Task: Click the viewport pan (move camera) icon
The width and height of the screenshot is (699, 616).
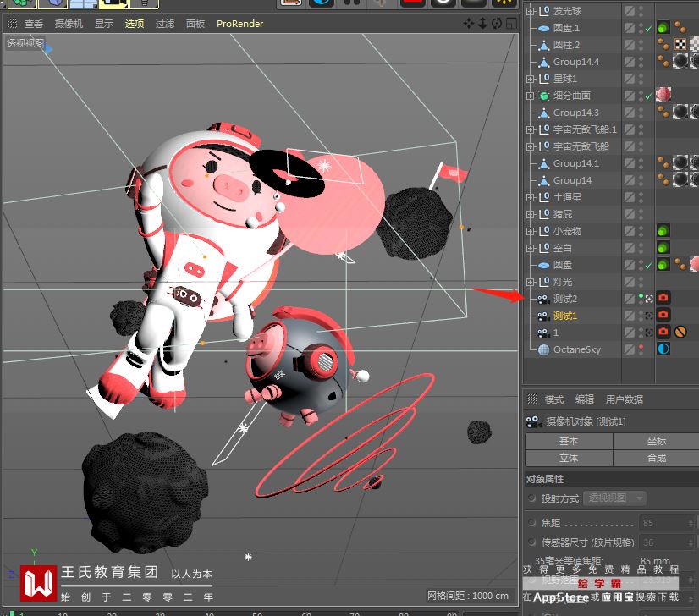Action: [469, 23]
